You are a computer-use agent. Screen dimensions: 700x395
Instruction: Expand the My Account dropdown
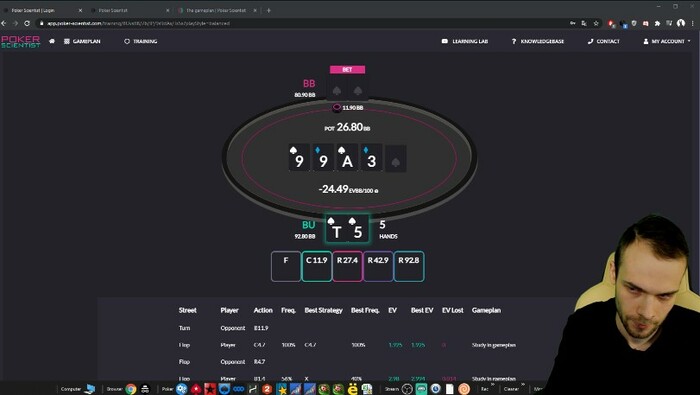click(x=667, y=41)
